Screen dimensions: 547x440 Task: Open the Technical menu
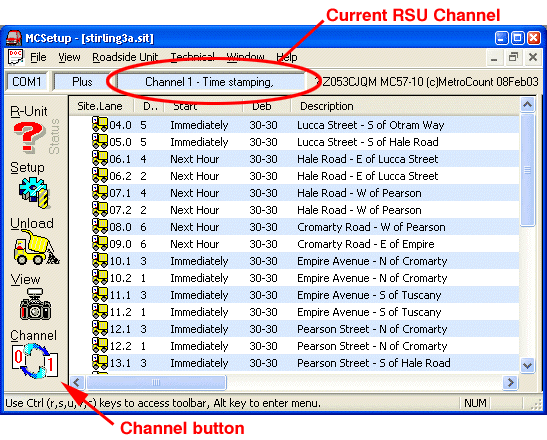point(192,57)
